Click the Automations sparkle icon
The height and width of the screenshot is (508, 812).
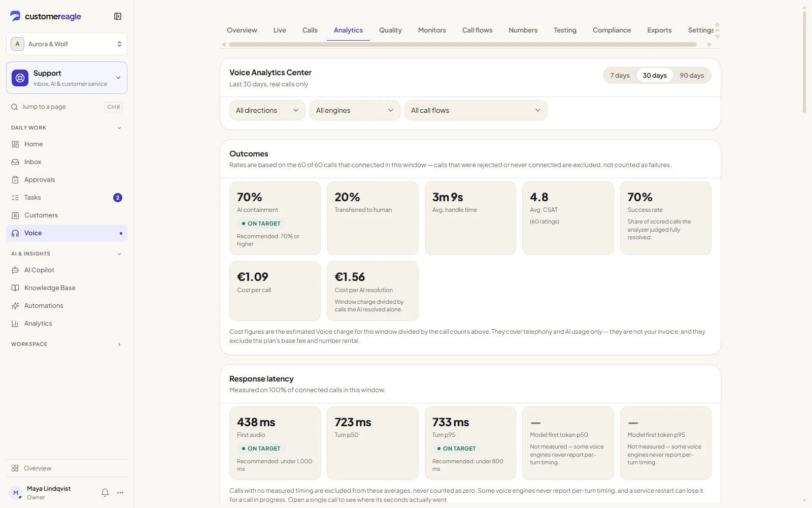pyautogui.click(x=15, y=306)
